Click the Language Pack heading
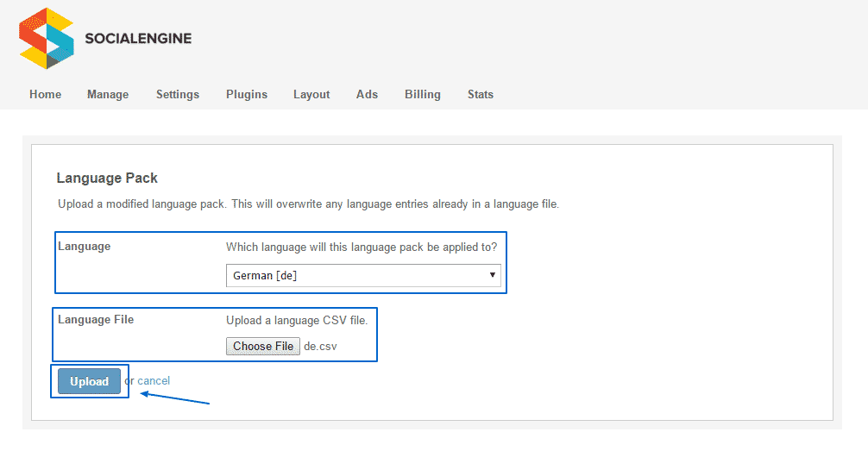 pyautogui.click(x=107, y=179)
